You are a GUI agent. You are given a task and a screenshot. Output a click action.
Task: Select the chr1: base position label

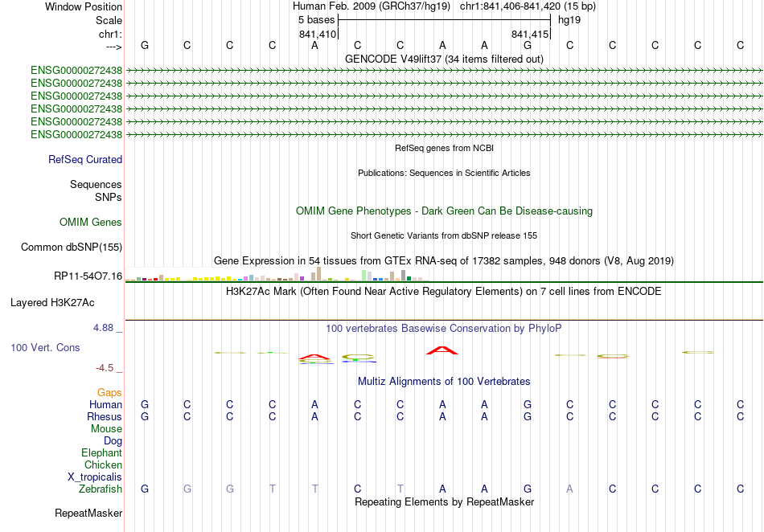click(110, 34)
